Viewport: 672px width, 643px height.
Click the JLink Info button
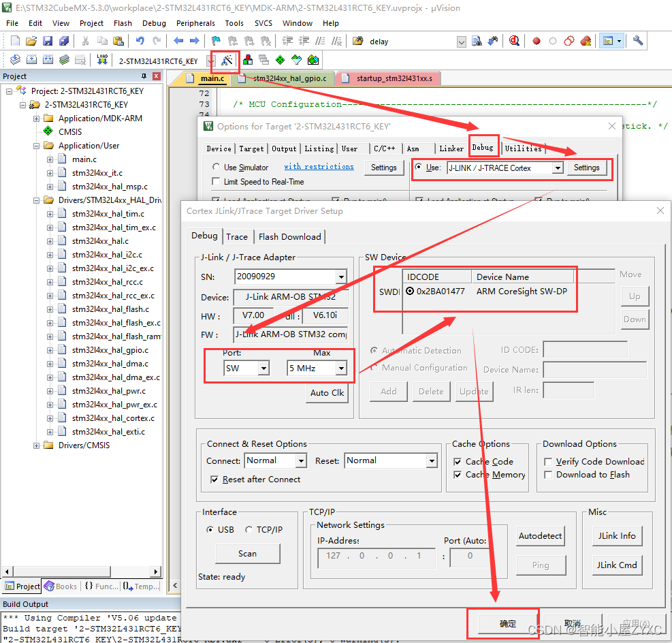[x=617, y=536]
